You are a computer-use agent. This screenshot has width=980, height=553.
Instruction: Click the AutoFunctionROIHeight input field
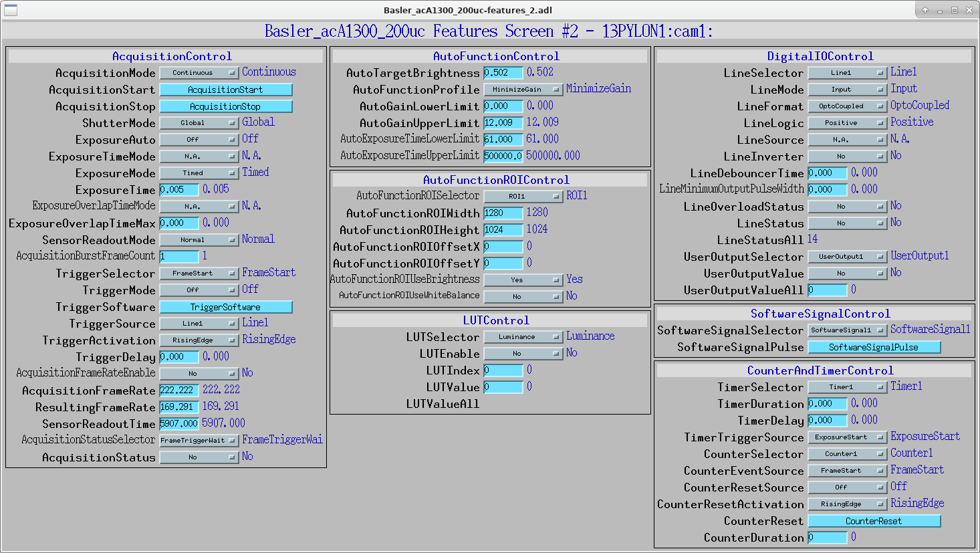[x=503, y=230]
